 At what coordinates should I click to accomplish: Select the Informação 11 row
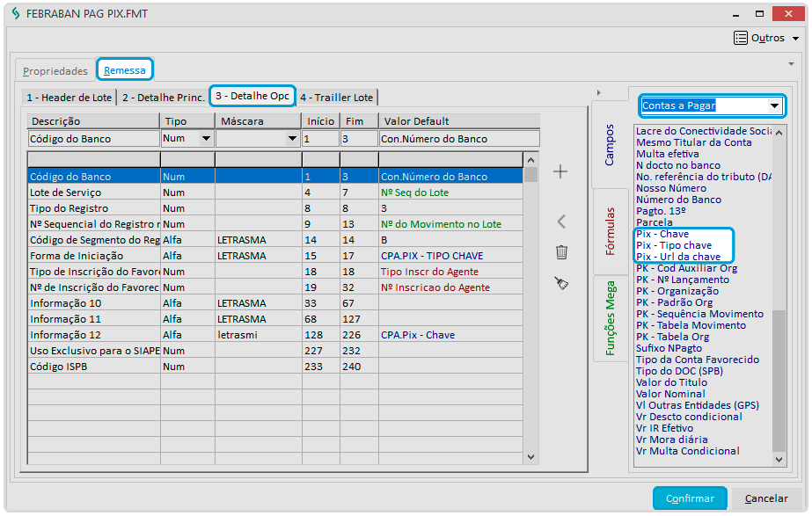click(275, 319)
